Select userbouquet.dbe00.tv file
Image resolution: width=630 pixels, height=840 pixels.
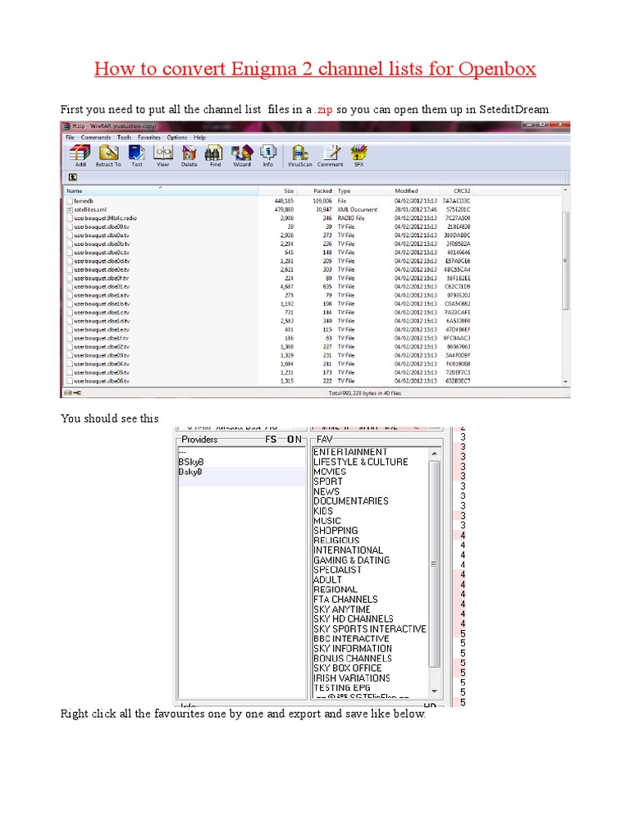[268, 226]
